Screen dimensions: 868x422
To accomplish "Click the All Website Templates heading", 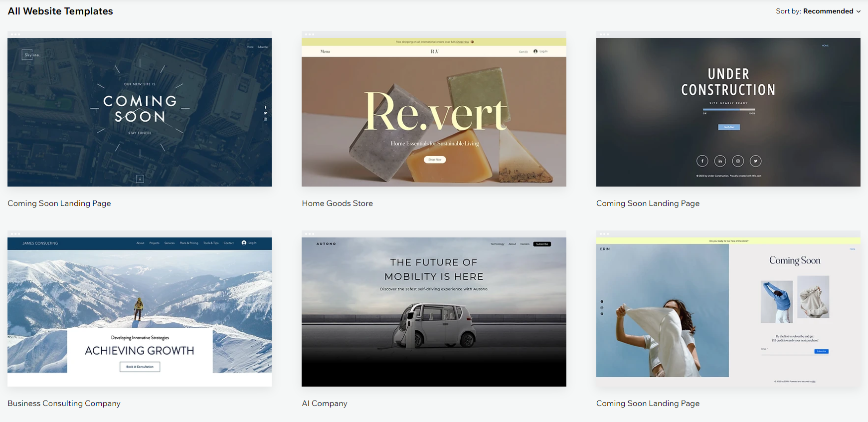I will 60,11.
